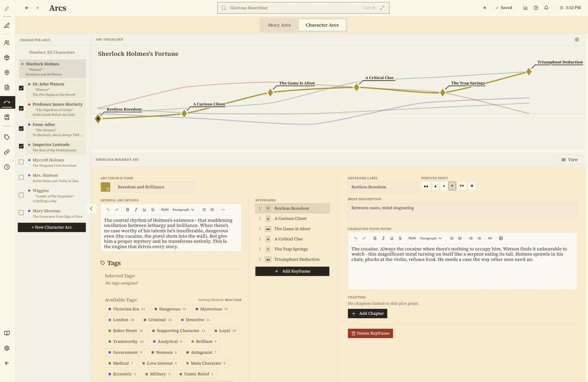Click Triumphant Deduction diamond marker on graph
Screen dimensions: 588x382
529,71
